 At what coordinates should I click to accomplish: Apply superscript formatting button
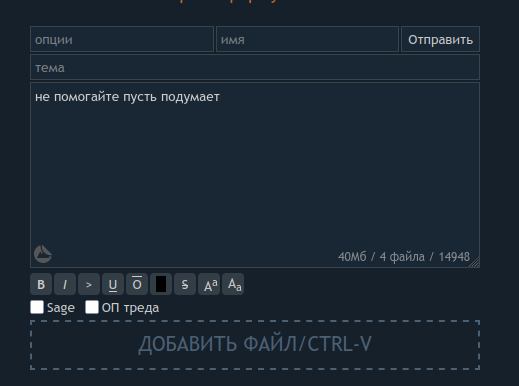[x=209, y=284]
